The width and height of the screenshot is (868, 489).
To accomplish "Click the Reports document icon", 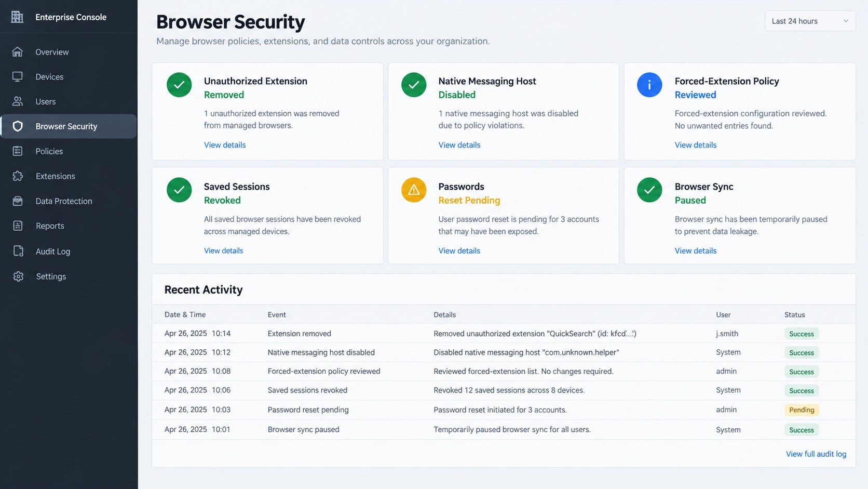I will (18, 226).
